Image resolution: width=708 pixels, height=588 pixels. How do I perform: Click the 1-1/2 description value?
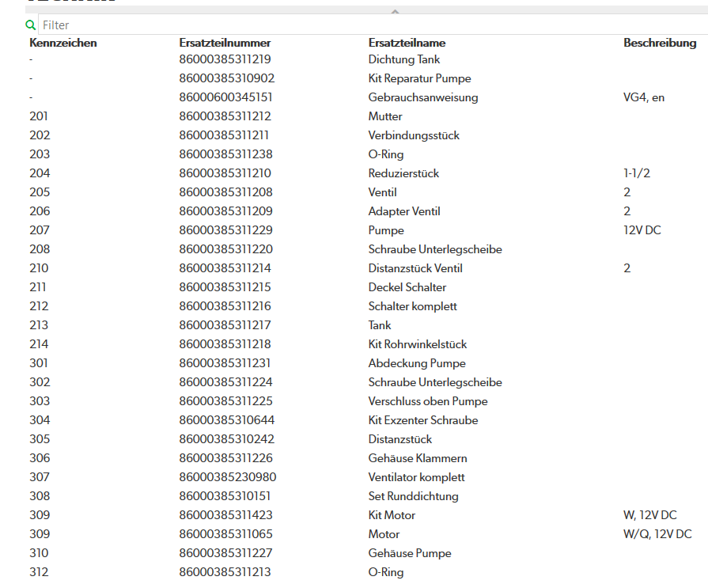pos(637,173)
